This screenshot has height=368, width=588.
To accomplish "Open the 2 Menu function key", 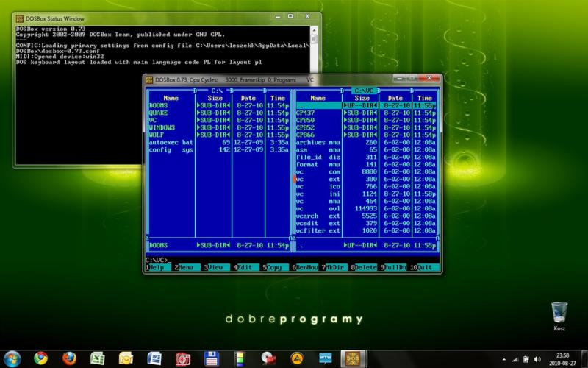I will [x=187, y=267].
